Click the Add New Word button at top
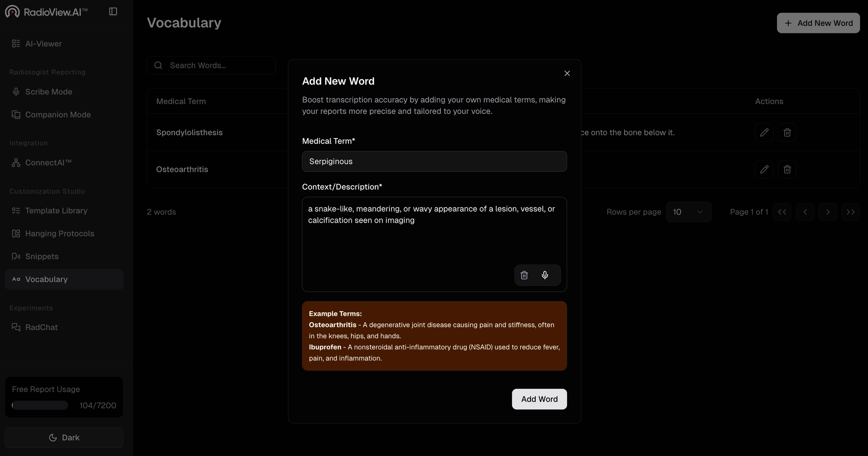 (x=818, y=23)
